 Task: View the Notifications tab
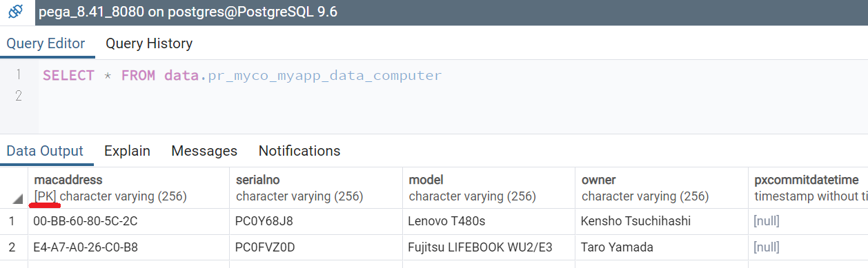299,151
